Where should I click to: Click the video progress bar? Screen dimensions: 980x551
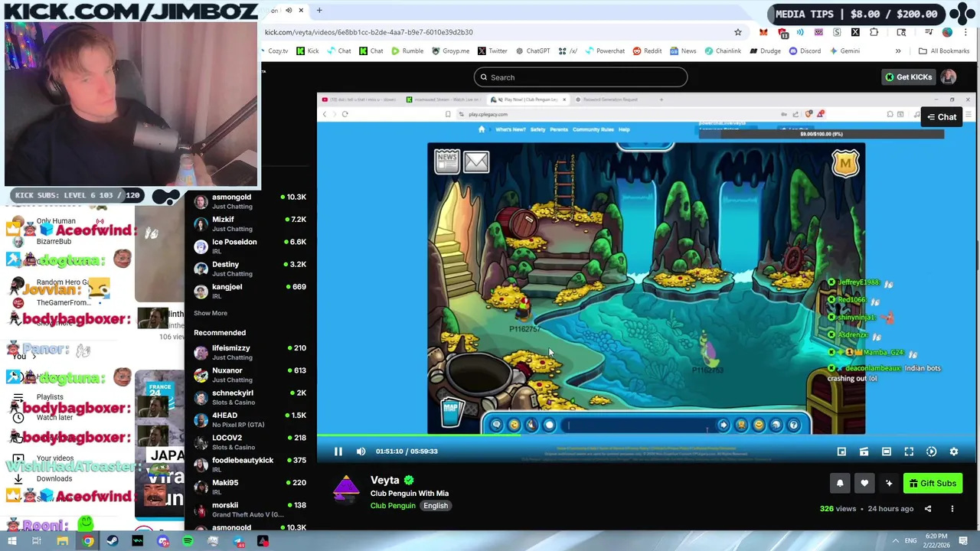[x=646, y=435]
